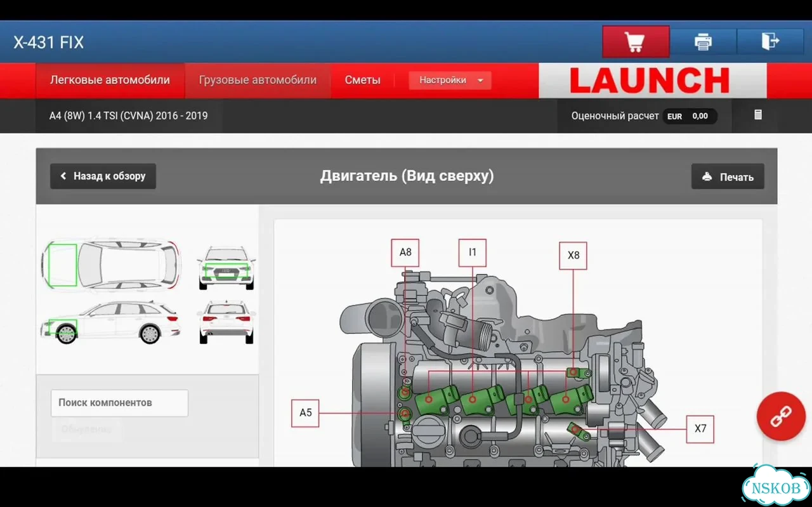The image size is (812, 507).
Task: Click component label I1
Action: tap(473, 252)
